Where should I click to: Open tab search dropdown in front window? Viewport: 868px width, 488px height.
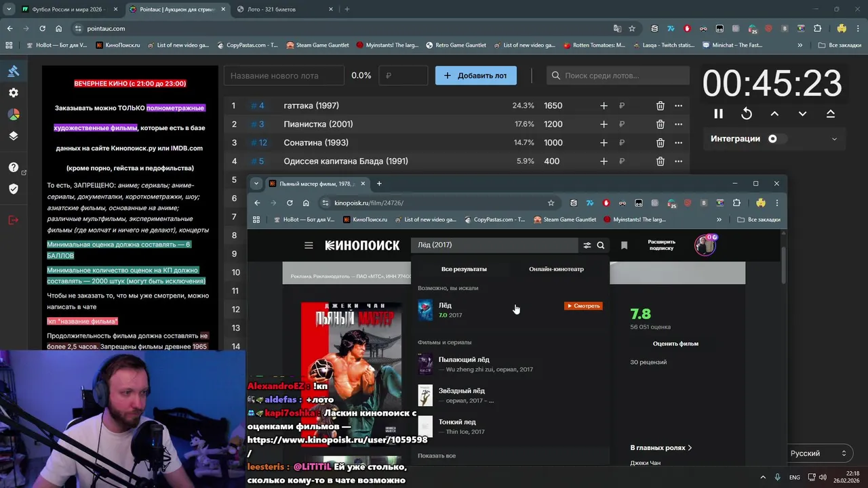(x=256, y=184)
